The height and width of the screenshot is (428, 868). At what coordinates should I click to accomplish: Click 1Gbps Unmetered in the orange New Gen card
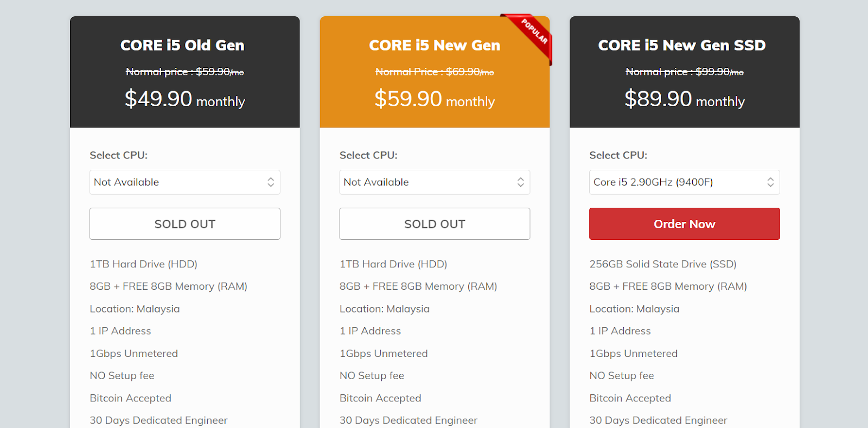click(383, 354)
